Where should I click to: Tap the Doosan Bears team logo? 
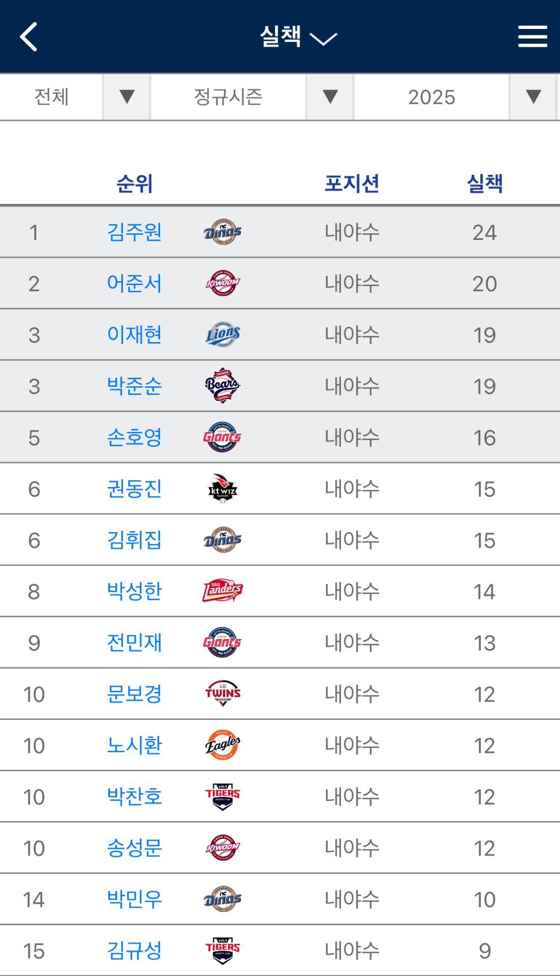pyautogui.click(x=223, y=386)
